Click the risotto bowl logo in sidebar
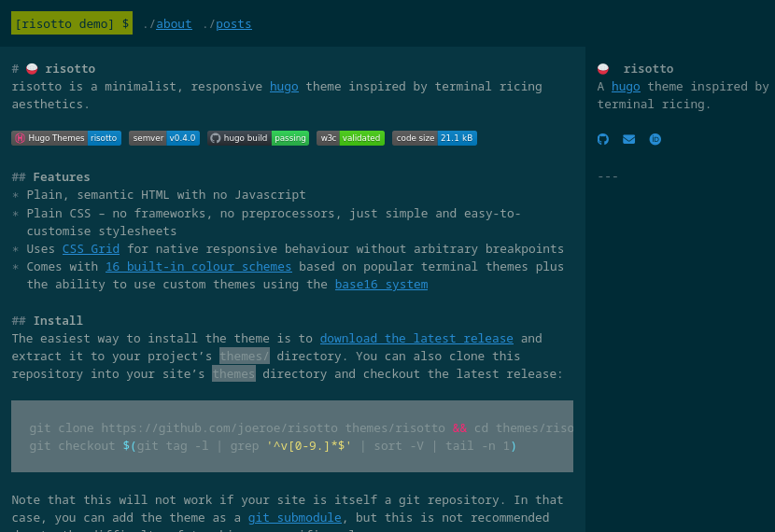 click(603, 69)
